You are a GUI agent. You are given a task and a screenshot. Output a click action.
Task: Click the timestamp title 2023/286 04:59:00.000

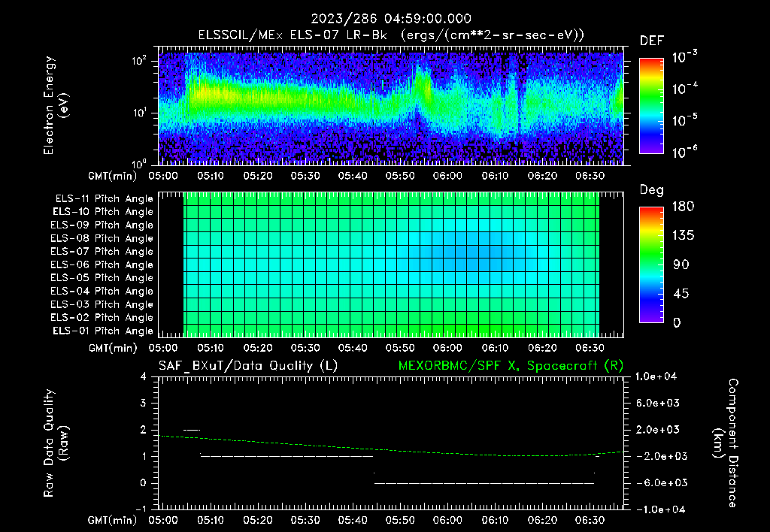[391, 19]
